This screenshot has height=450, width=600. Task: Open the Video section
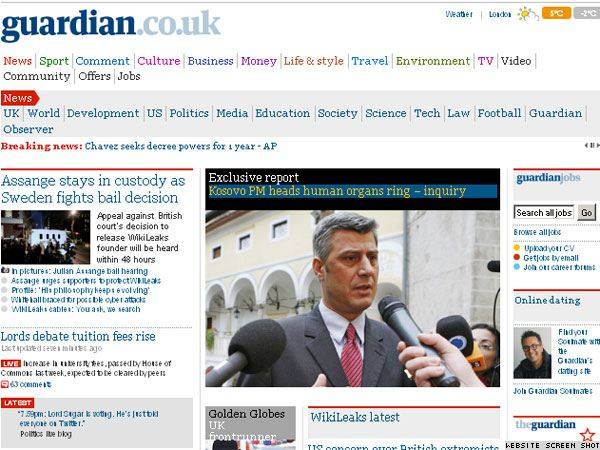516,61
